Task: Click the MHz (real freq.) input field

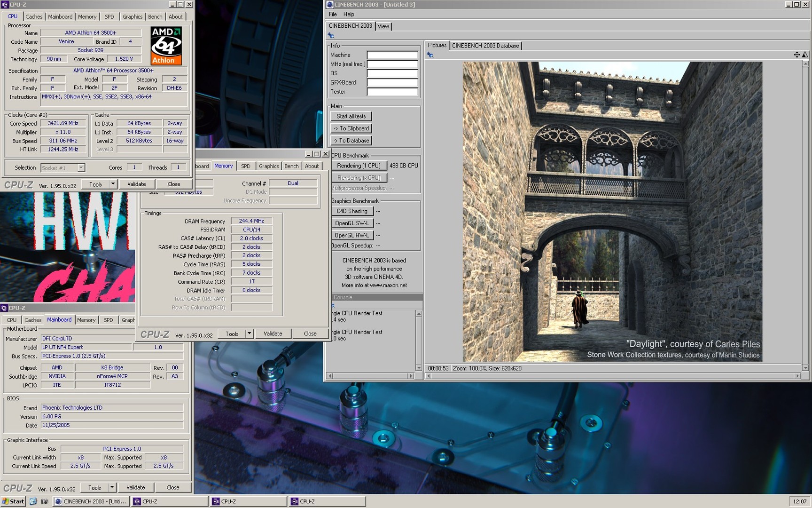Action: [392, 64]
